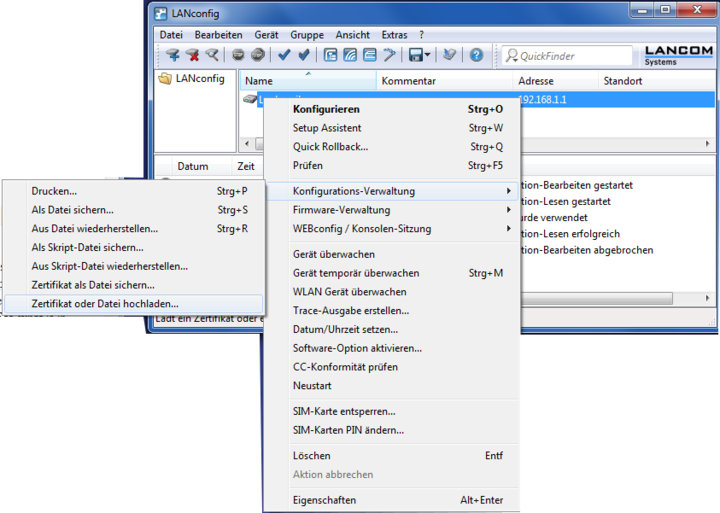This screenshot has height=513, width=720.
Task: Choose Aus Skript-Datei wiederherstellen...
Action: tap(134, 266)
